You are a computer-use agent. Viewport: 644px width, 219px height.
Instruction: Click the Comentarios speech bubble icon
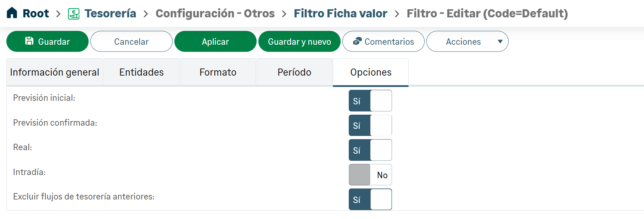(357, 41)
